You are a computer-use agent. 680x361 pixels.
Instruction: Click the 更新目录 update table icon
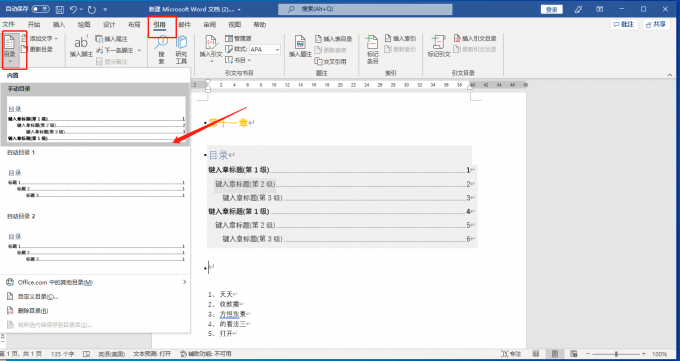pos(24,49)
